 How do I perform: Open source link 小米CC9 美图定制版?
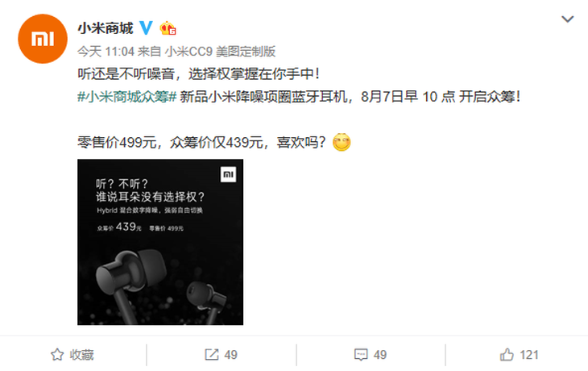pyautogui.click(x=221, y=51)
